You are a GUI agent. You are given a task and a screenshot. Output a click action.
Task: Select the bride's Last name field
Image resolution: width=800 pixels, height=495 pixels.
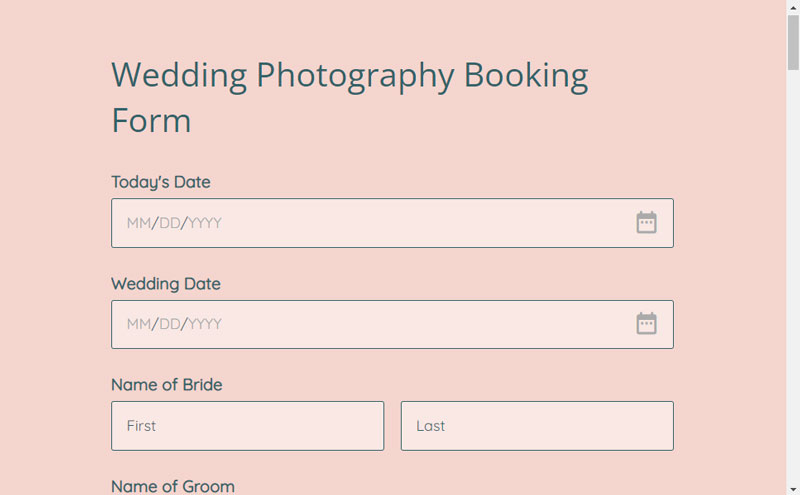point(537,426)
